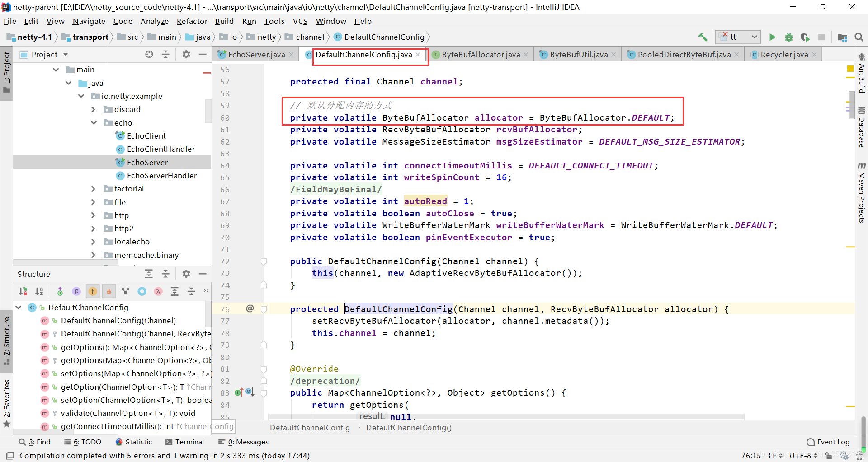Change the LF line separator in status bar
The width and height of the screenshot is (868, 462).
(x=775, y=455)
